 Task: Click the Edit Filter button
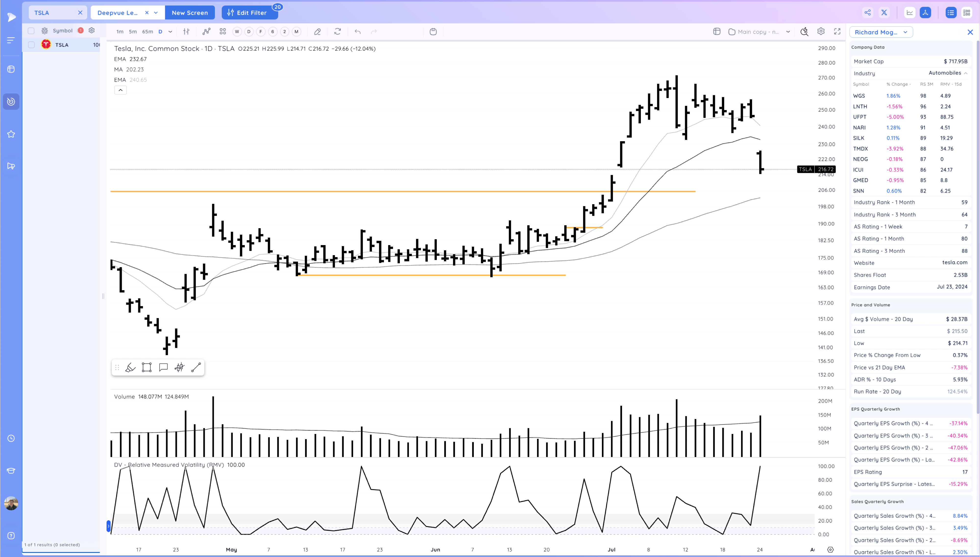(250, 13)
